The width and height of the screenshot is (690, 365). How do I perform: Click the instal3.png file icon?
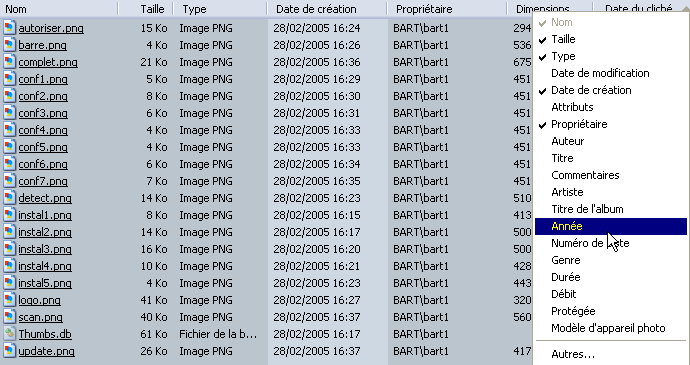coord(9,249)
